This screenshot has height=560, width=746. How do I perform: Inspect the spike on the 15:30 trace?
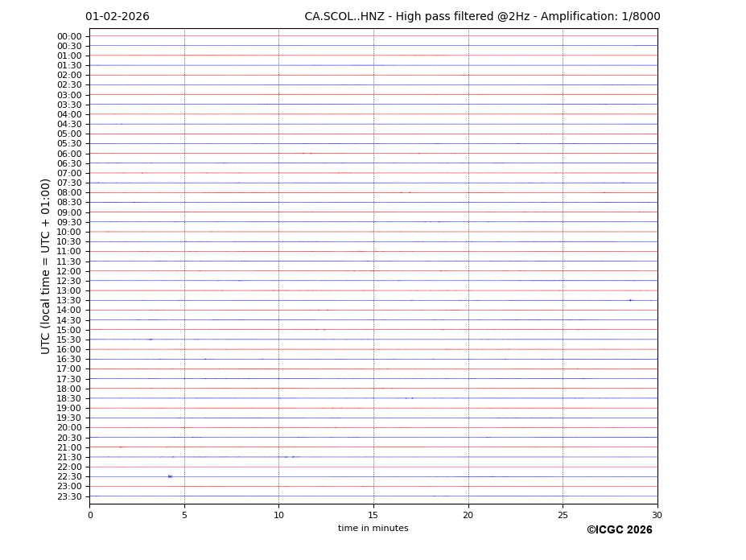(150, 340)
